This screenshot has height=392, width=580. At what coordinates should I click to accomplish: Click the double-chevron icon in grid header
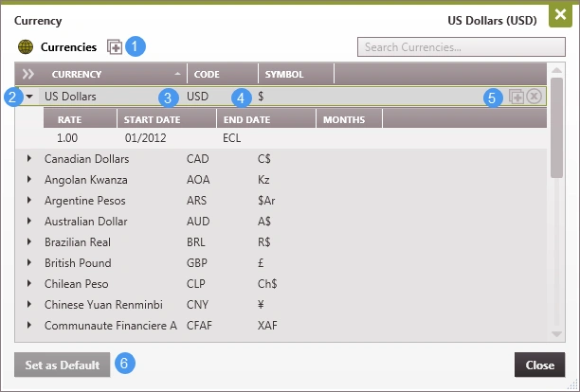(x=28, y=74)
